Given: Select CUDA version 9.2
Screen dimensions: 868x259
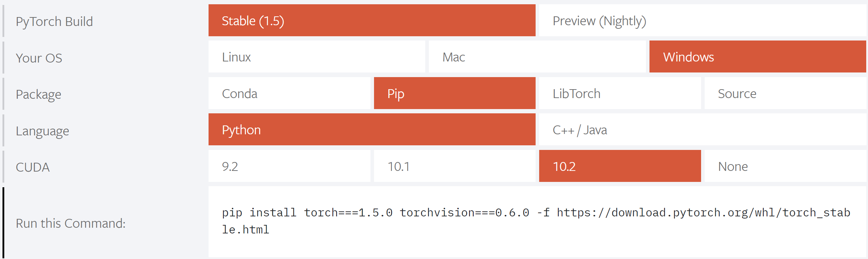Looking at the screenshot, I should click(x=289, y=166).
